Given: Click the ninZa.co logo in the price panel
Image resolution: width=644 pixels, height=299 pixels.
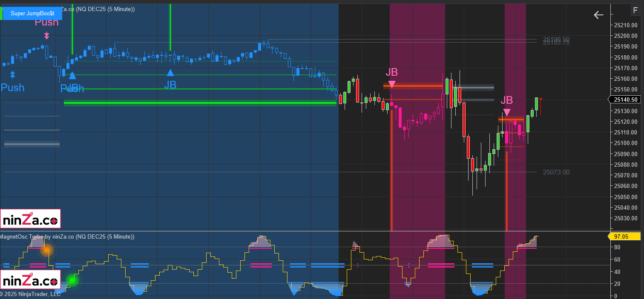Looking at the screenshot, I should 31,219.
